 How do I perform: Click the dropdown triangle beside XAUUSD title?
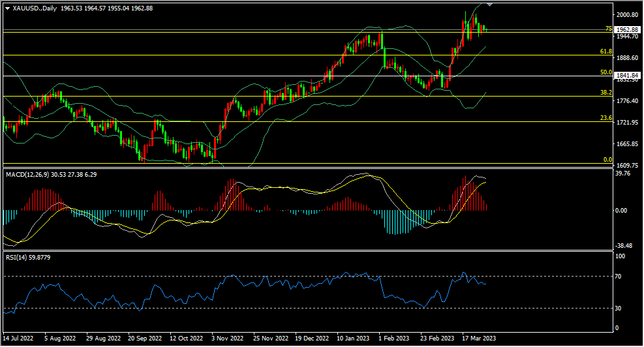coord(7,8)
